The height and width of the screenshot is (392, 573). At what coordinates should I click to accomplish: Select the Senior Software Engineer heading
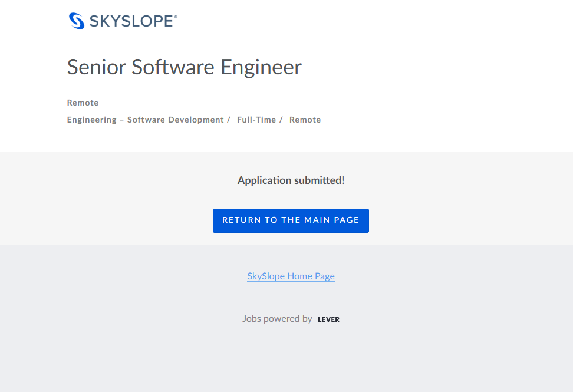(184, 67)
